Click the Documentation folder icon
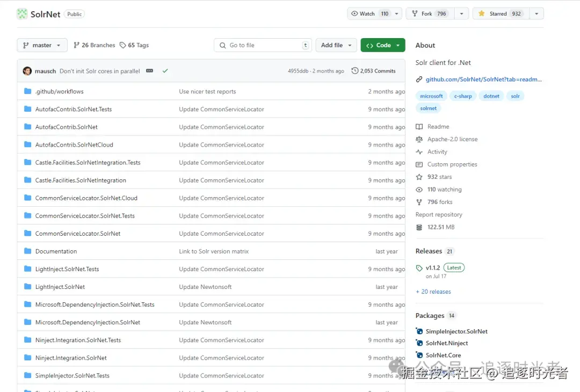The width and height of the screenshot is (580, 392). [28, 251]
